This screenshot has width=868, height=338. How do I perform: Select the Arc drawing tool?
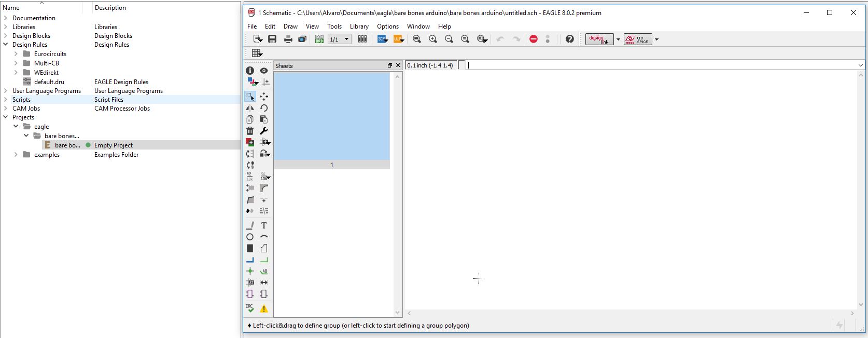(x=264, y=237)
